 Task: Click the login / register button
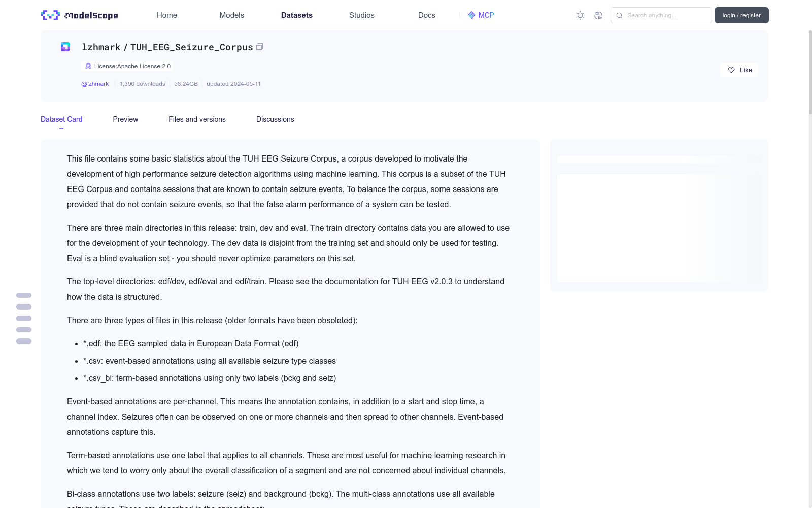tap(741, 15)
